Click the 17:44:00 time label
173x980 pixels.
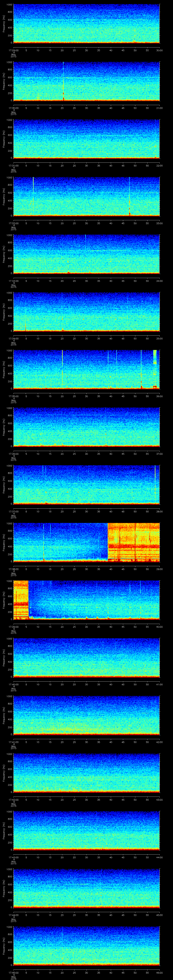coord(13,915)
